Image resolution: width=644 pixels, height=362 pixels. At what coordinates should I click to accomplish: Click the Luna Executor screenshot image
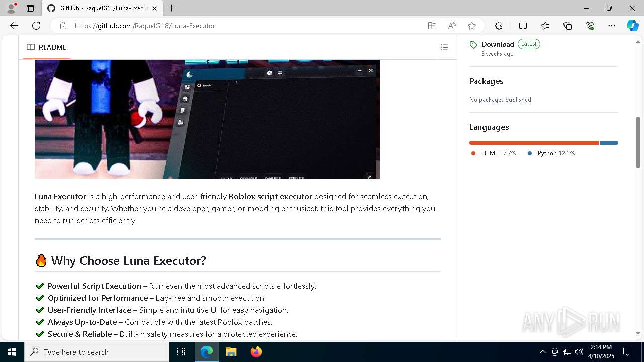207,119
